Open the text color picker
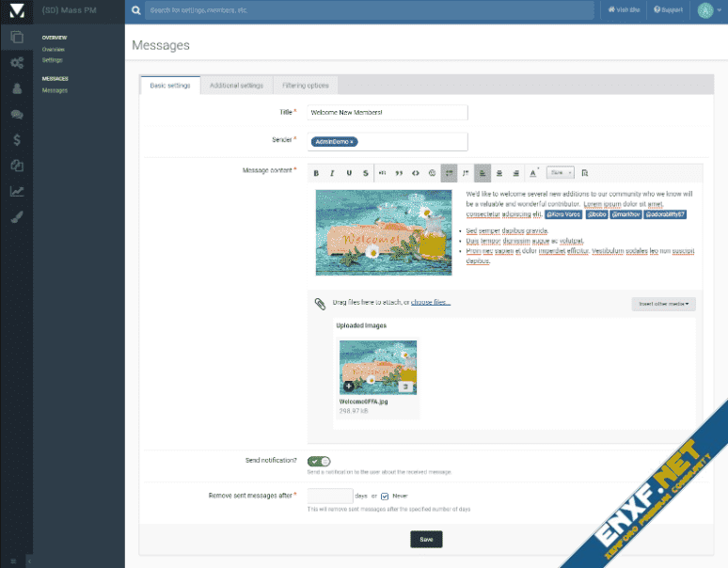728x568 pixels. [x=533, y=173]
